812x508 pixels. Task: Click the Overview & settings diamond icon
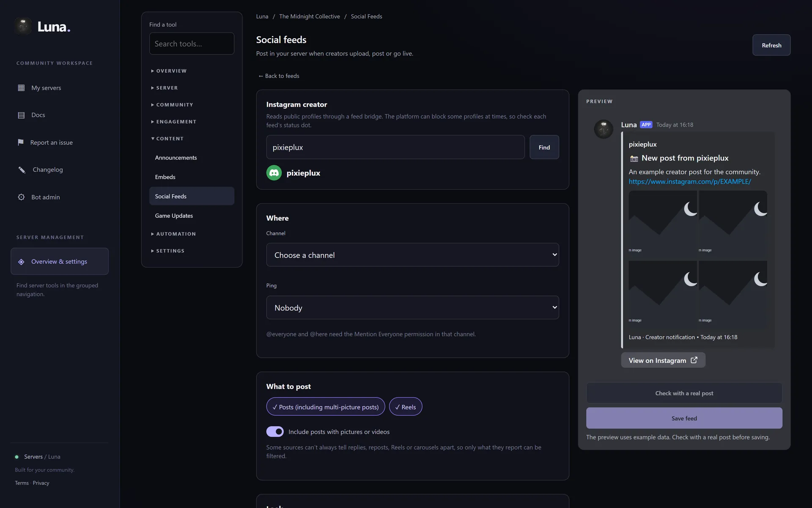point(21,262)
